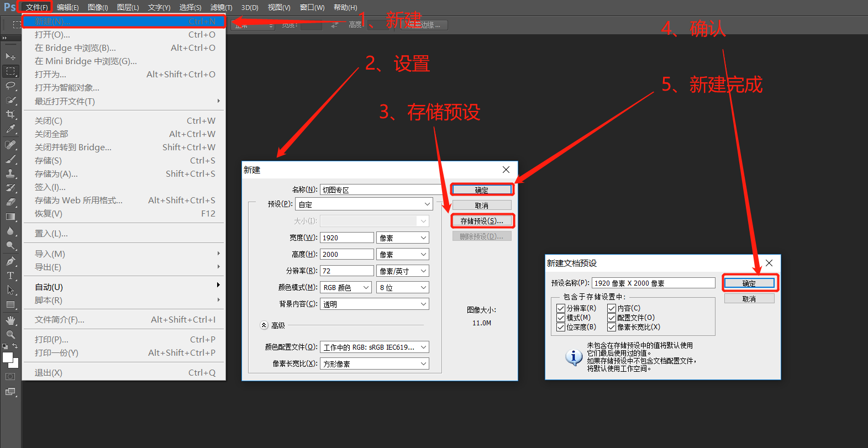868x448 pixels.
Task: Select the Spot Healing Brush tool
Action: click(10, 145)
